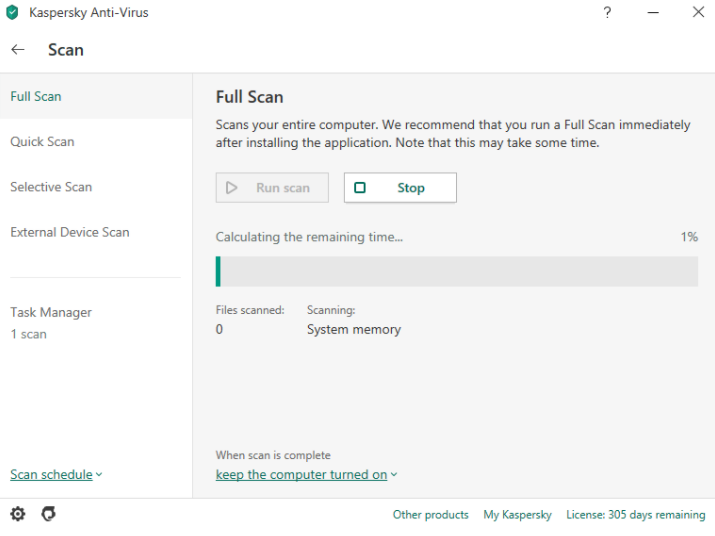This screenshot has height=536, width=715.
Task: Click the support agent icon beside gear
Action: [48, 514]
